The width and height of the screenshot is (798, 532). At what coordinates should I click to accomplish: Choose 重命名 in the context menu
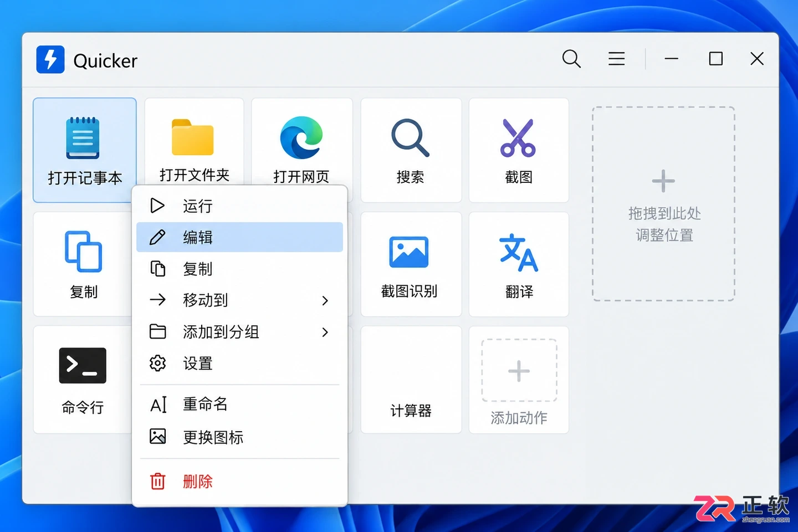[239, 405]
